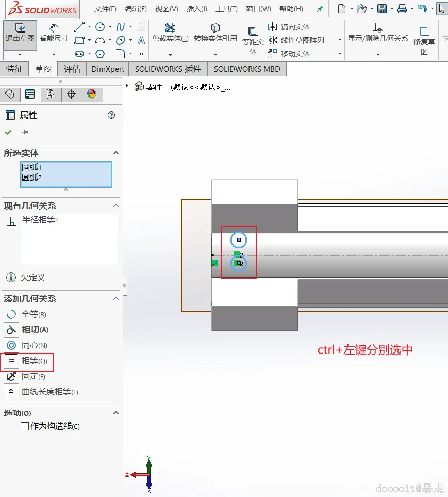Switch to the 特征 tab

(x=14, y=69)
